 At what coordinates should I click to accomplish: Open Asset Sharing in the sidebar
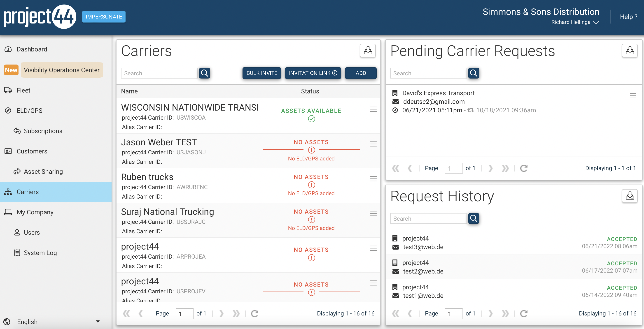[x=56, y=172]
